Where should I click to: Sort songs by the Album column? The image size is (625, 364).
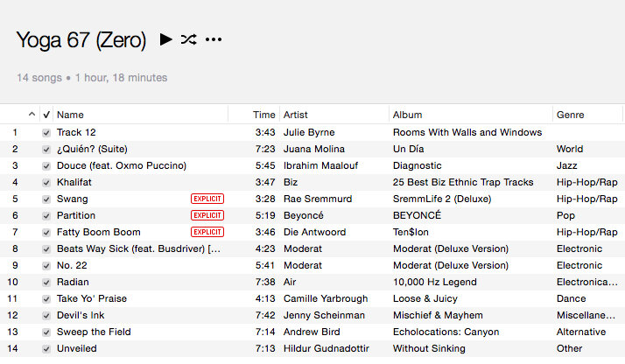tap(407, 115)
